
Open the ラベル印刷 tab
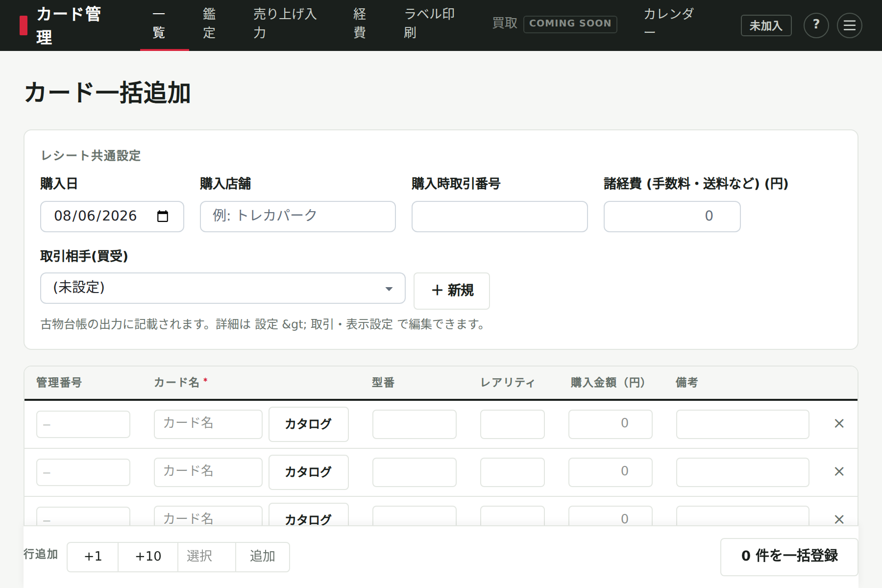(429, 24)
